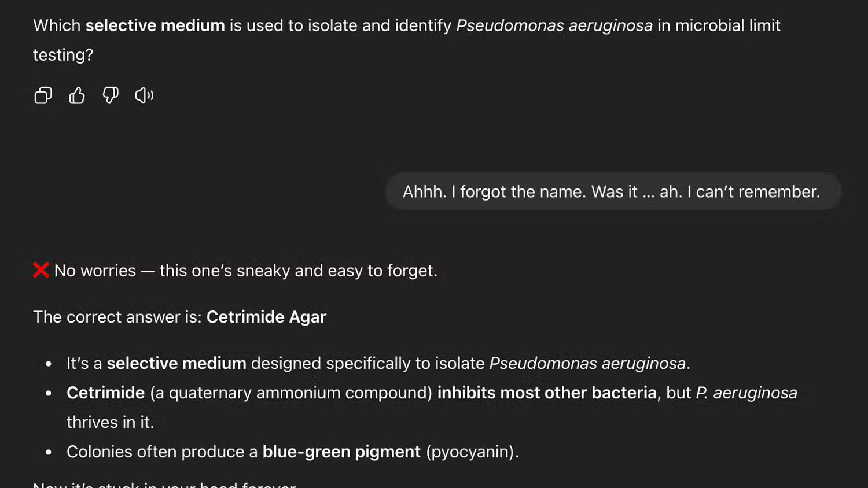Click the abbreviated italic "P. aeruginosa" text
868x488 pixels.
[746, 393]
